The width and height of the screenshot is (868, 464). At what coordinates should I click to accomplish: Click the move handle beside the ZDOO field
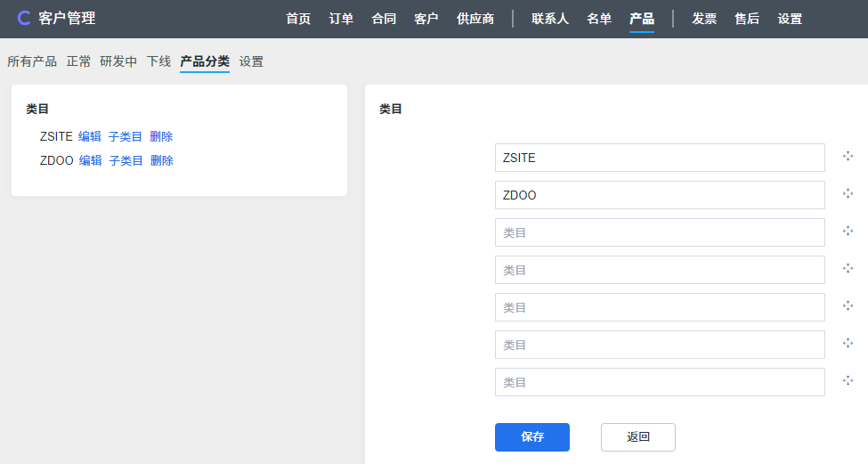coord(848,194)
